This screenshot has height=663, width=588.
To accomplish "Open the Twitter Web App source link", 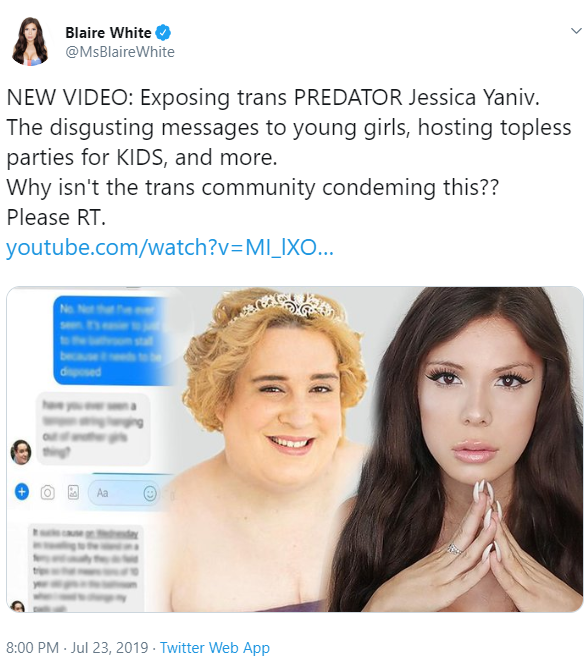I will click(x=215, y=647).
